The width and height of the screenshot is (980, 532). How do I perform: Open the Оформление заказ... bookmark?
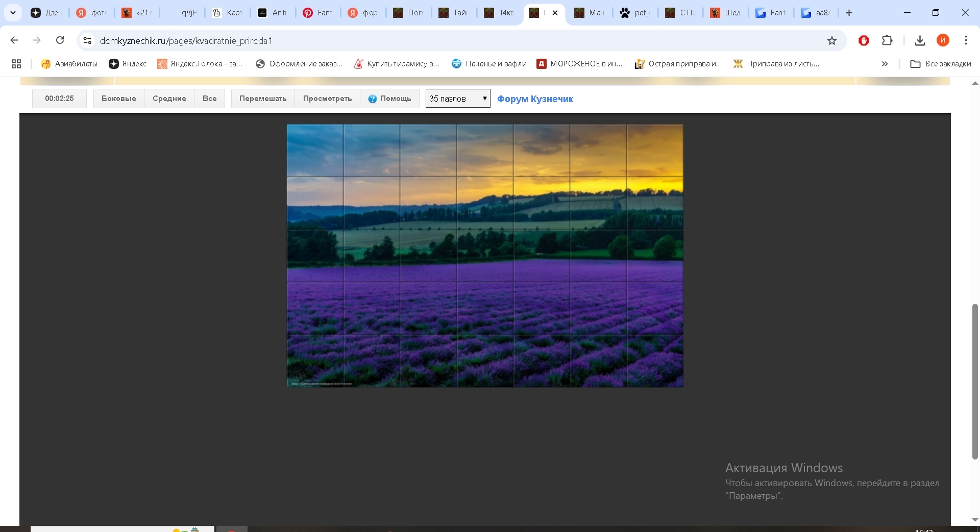299,64
